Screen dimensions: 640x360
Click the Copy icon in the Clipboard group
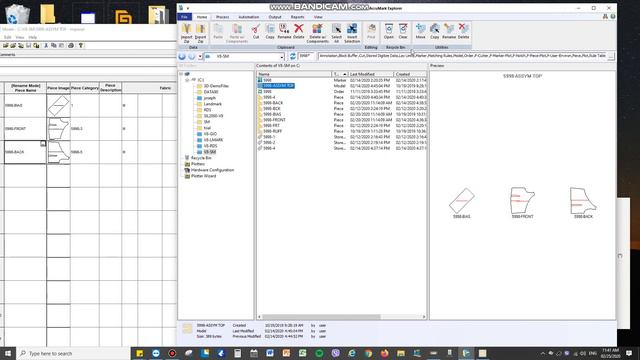point(270,31)
